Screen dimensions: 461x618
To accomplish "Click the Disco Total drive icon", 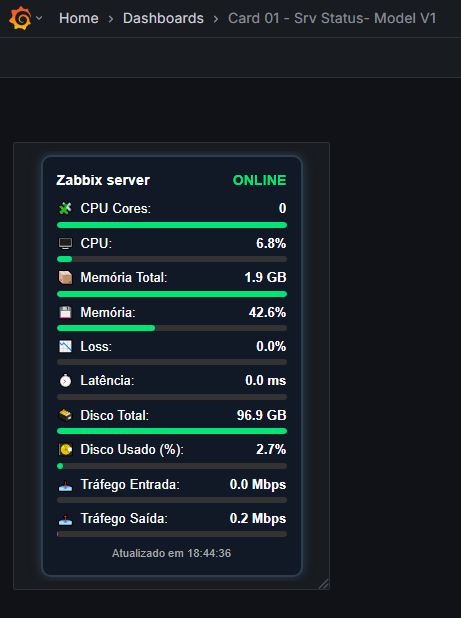I will [x=65, y=415].
